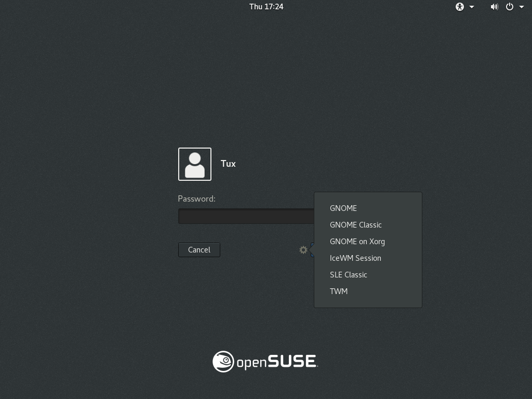Image resolution: width=532 pixels, height=399 pixels.
Task: Open the clock showing Thu 17:24
Action: [x=267, y=7]
